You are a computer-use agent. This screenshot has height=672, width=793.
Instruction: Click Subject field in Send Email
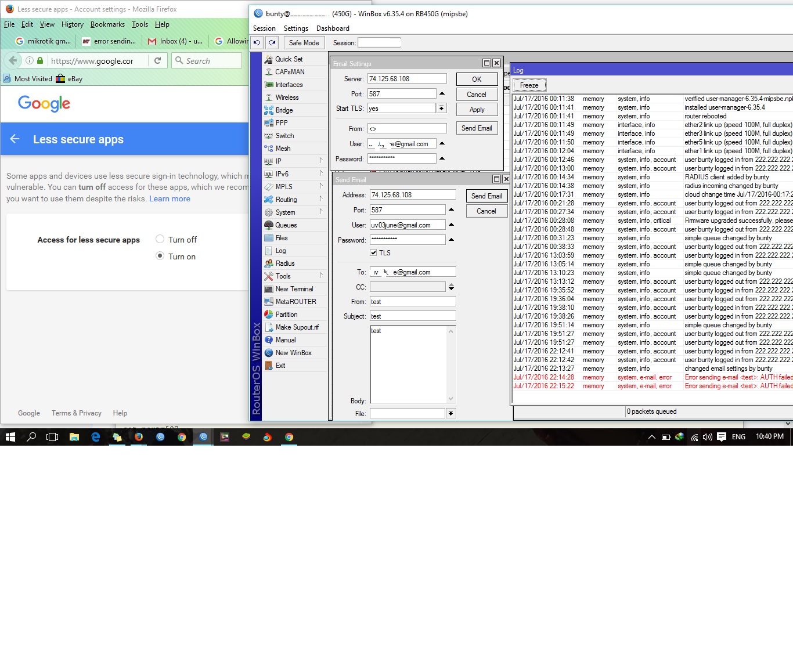point(412,316)
